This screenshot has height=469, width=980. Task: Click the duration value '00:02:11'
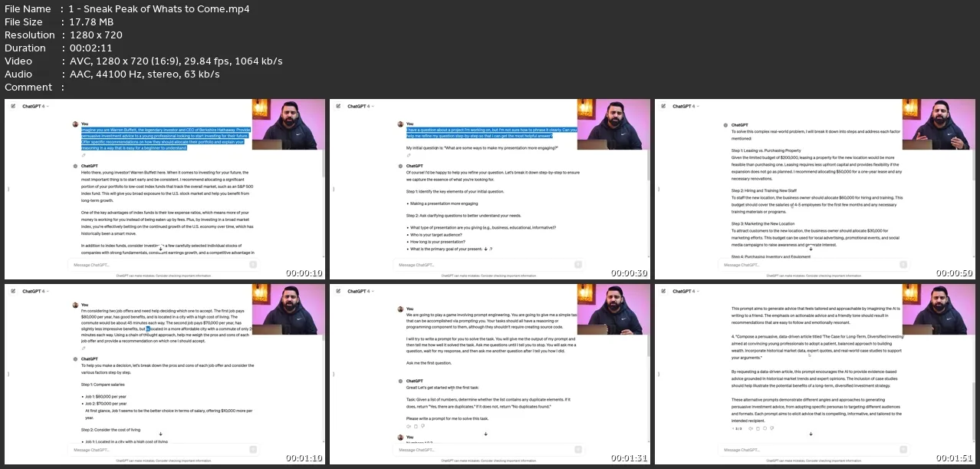point(90,48)
